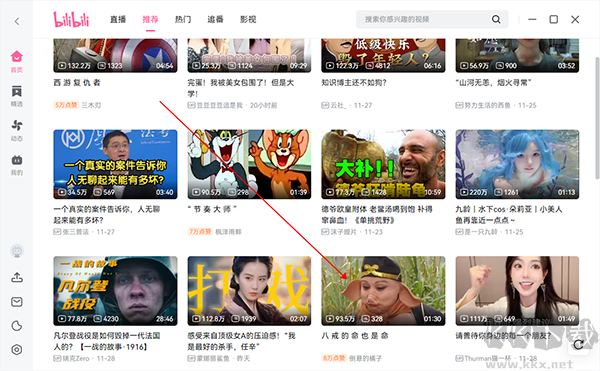Open the Tom and Jerry video thumbnail

click(x=249, y=164)
